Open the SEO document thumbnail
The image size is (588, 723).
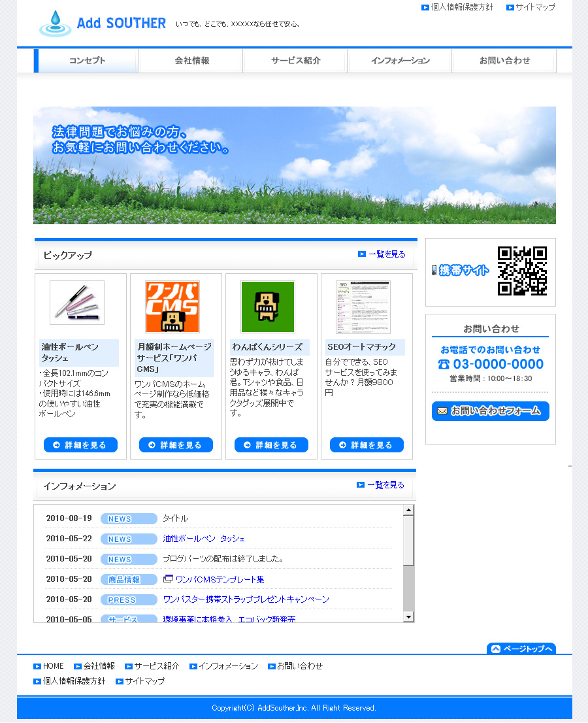363,307
